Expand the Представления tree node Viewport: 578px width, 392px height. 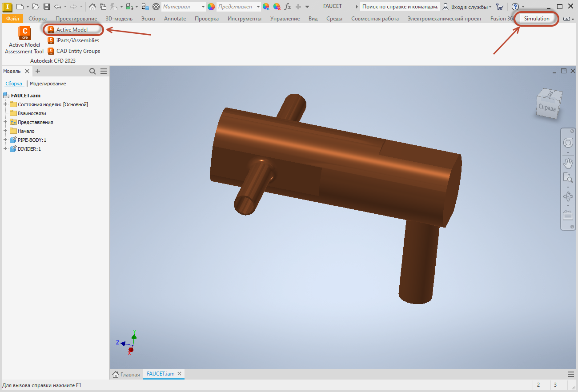5,122
